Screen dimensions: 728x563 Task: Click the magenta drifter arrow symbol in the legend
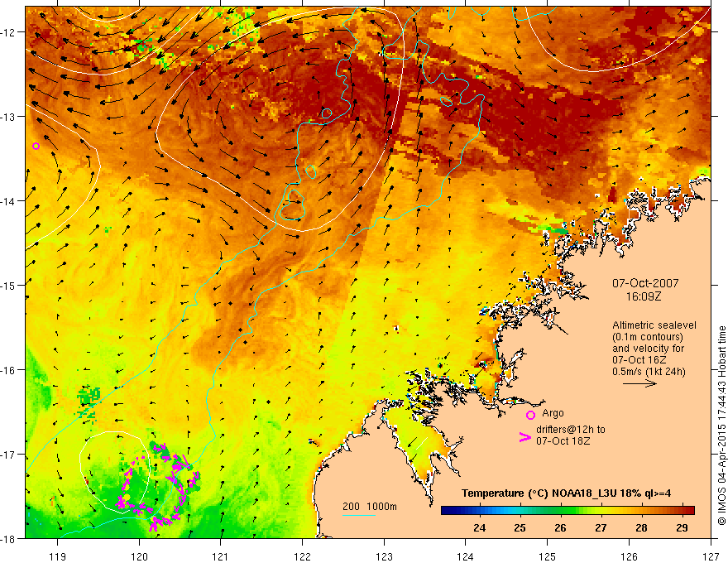525,436
